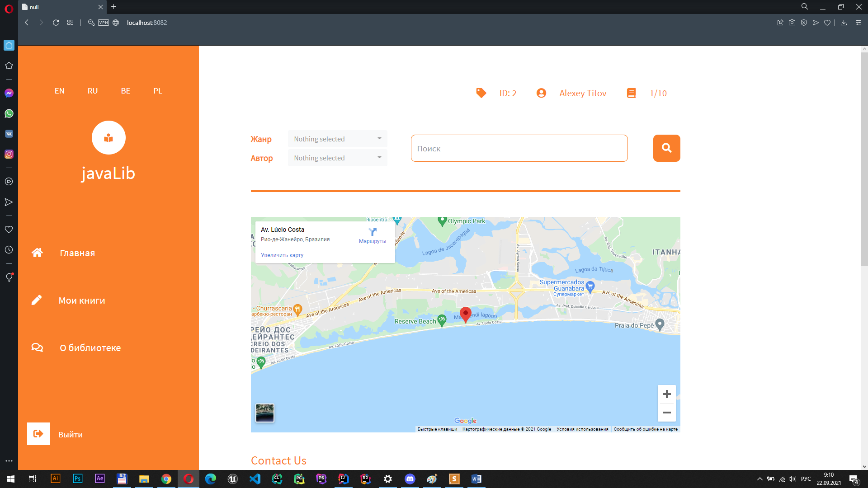Toggle the VPN badge in address bar
868x488 pixels.
click(104, 23)
